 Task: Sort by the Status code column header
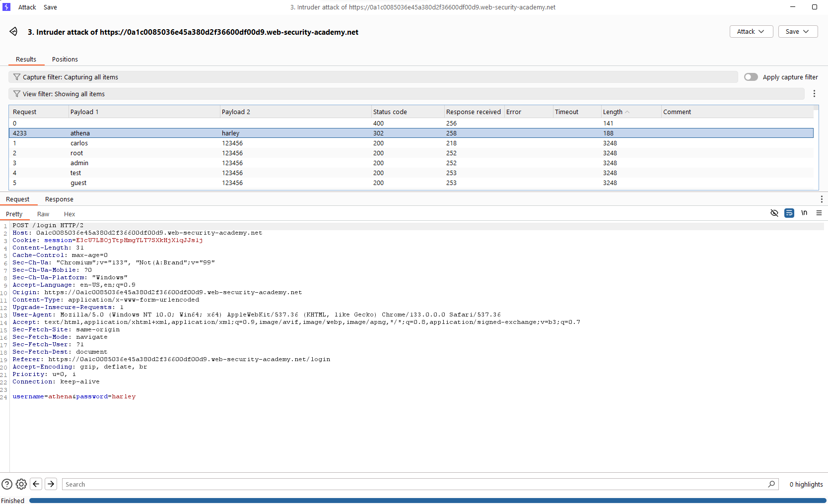point(408,112)
